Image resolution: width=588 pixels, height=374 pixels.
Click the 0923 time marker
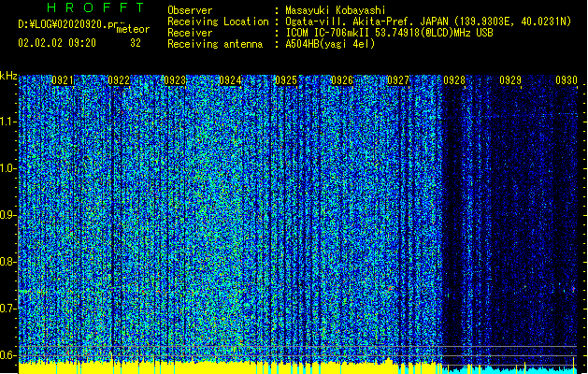[175, 80]
